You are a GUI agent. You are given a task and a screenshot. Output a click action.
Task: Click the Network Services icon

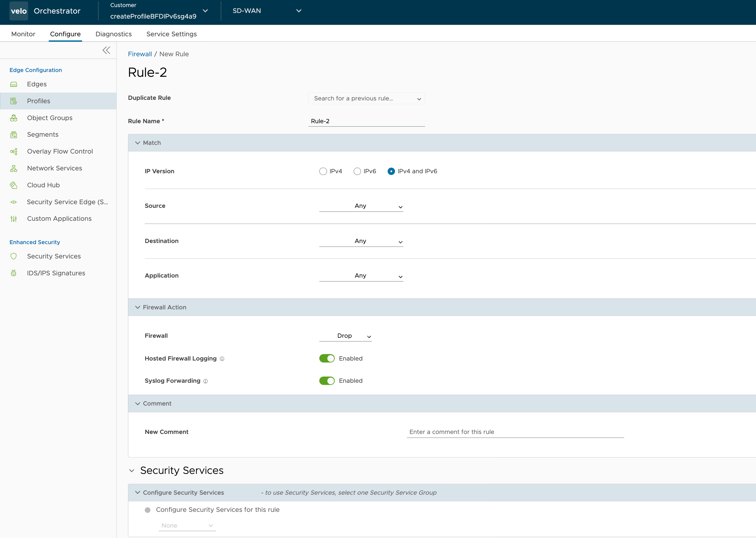13,168
